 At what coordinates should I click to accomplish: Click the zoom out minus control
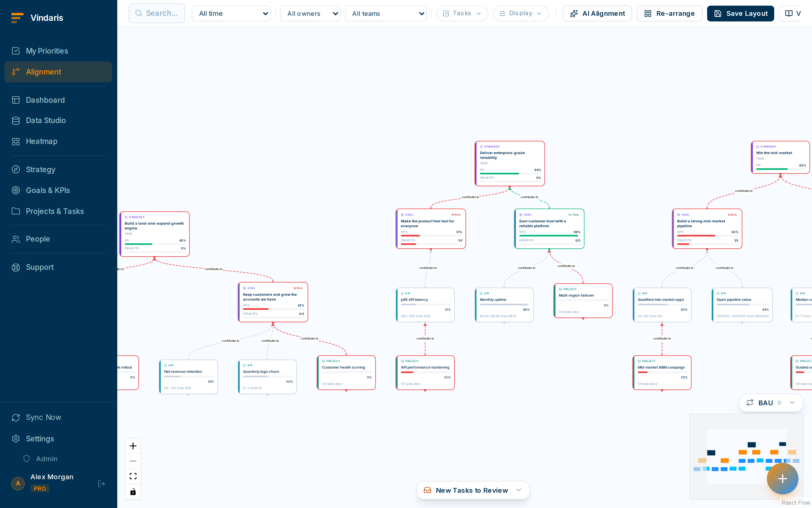pyautogui.click(x=133, y=461)
